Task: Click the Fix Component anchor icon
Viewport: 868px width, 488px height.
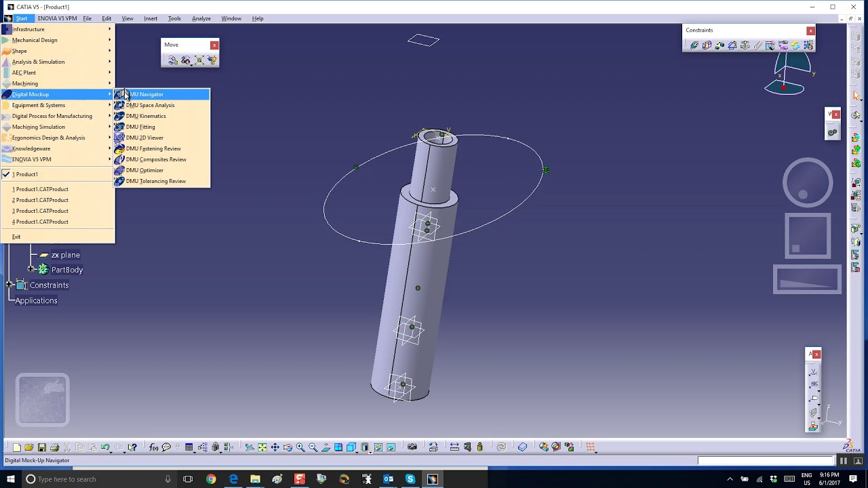Action: (x=745, y=45)
